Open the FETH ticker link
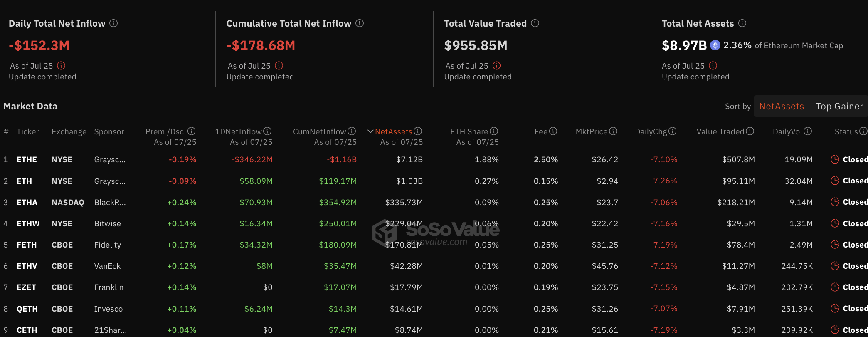Screen dimensions: 868x337 tap(27, 245)
